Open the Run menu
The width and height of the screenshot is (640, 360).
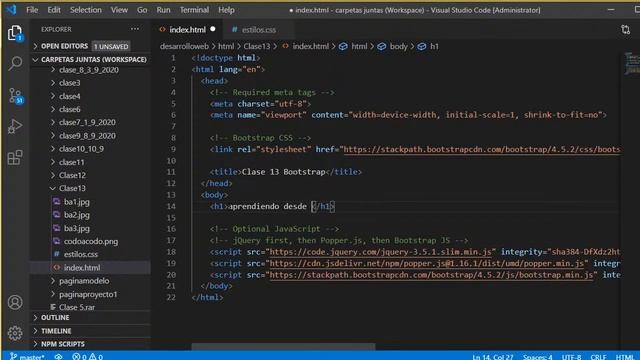[163, 10]
